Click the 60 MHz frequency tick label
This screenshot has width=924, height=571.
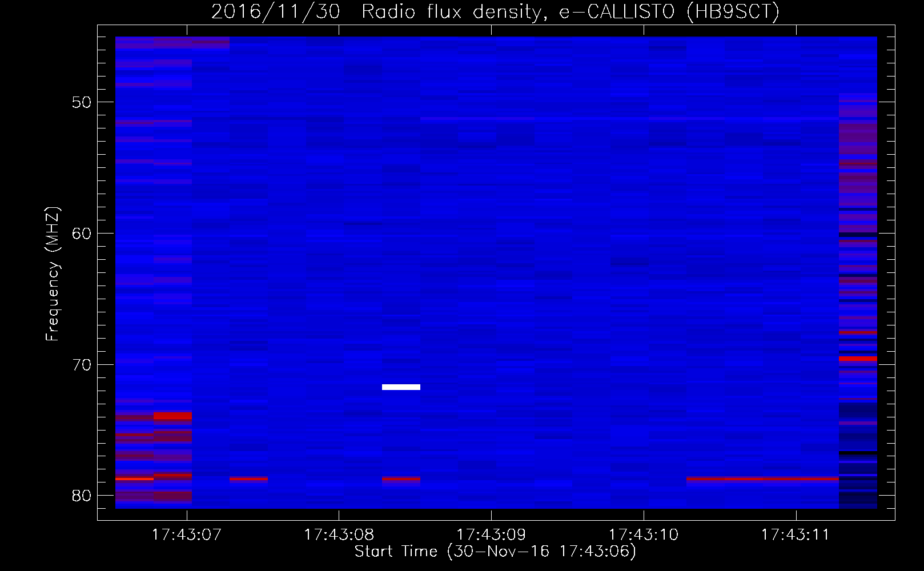pos(82,234)
